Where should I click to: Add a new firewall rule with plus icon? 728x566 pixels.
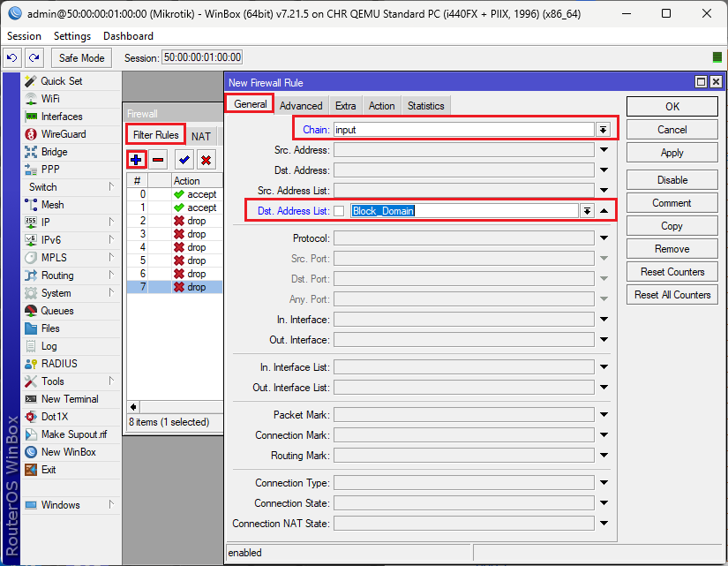pyautogui.click(x=136, y=160)
